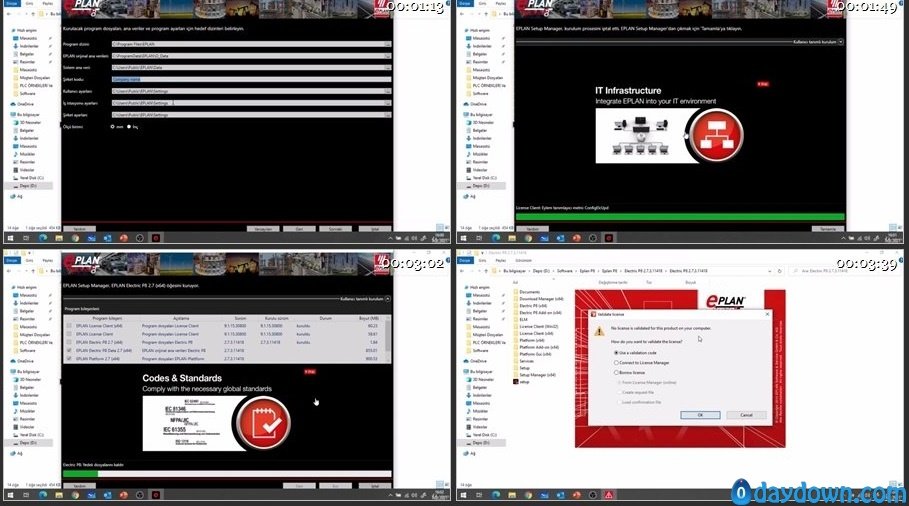This screenshot has width=909, height=506.
Task: Open Müzikler in 00:03:39 Explorer sidebar
Action: (477, 411)
